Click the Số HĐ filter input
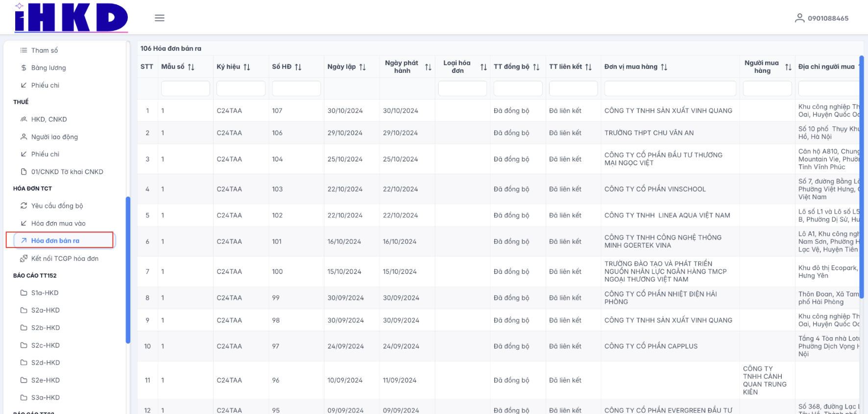The width and height of the screenshot is (868, 414). (296, 89)
